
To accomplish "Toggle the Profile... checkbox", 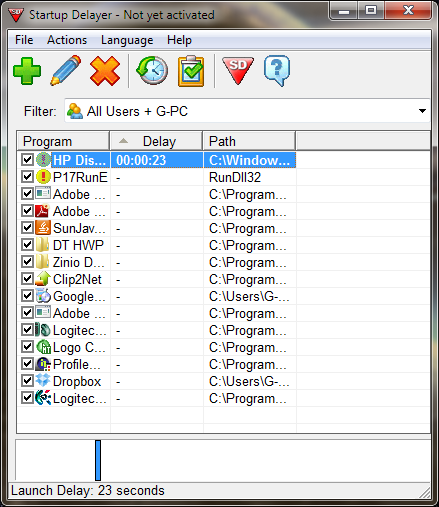I will pos(27,364).
